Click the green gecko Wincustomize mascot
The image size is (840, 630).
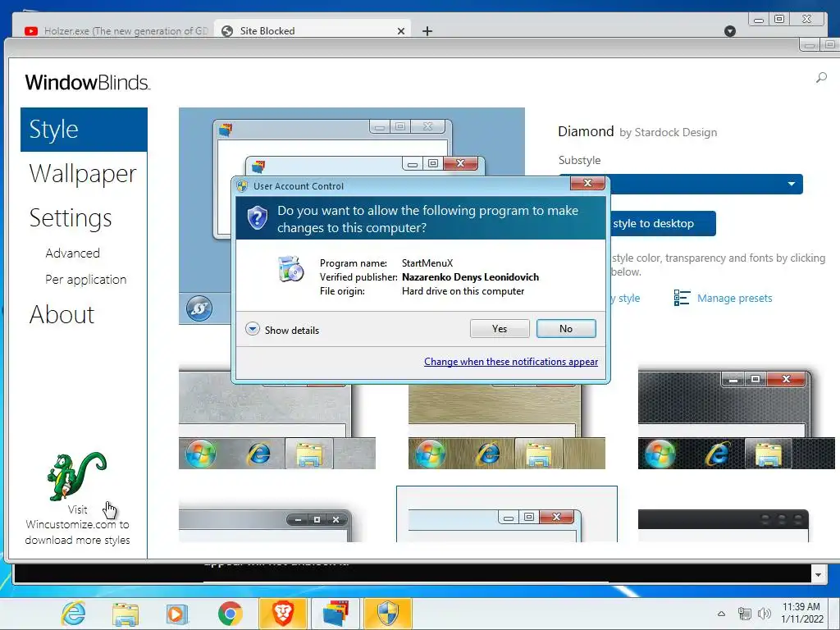76,477
